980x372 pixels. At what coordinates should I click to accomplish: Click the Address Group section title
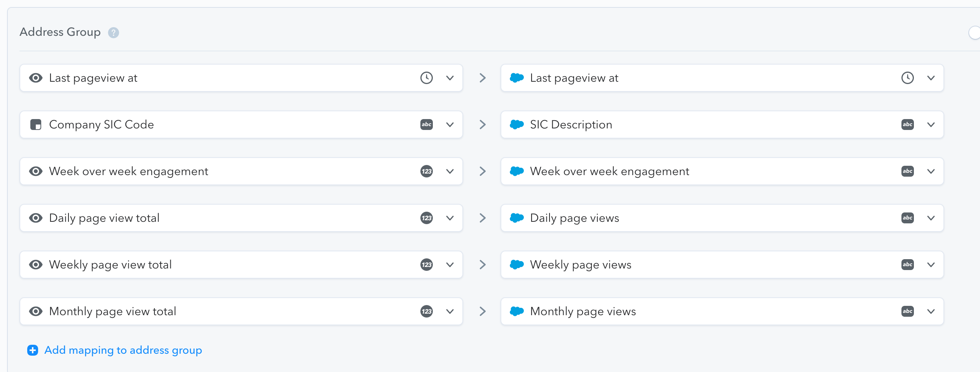60,32
